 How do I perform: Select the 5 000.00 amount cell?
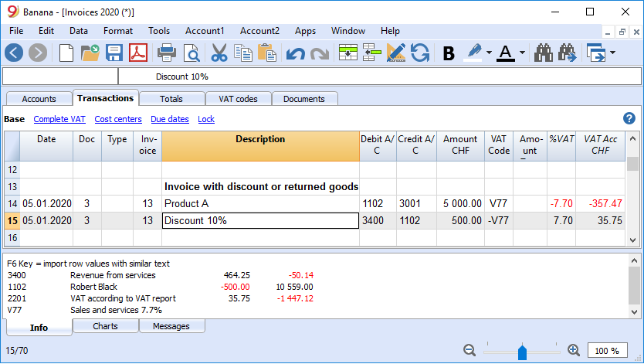point(460,204)
